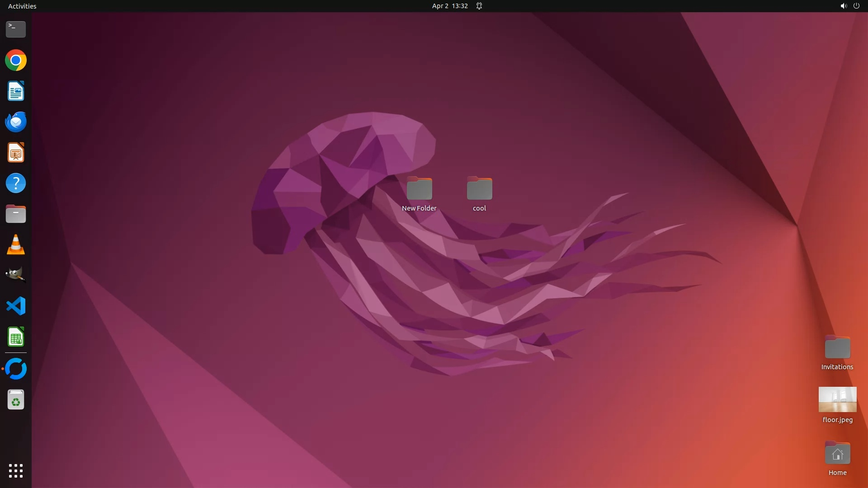
Task: Open the clock and calendar menu
Action: coord(449,6)
